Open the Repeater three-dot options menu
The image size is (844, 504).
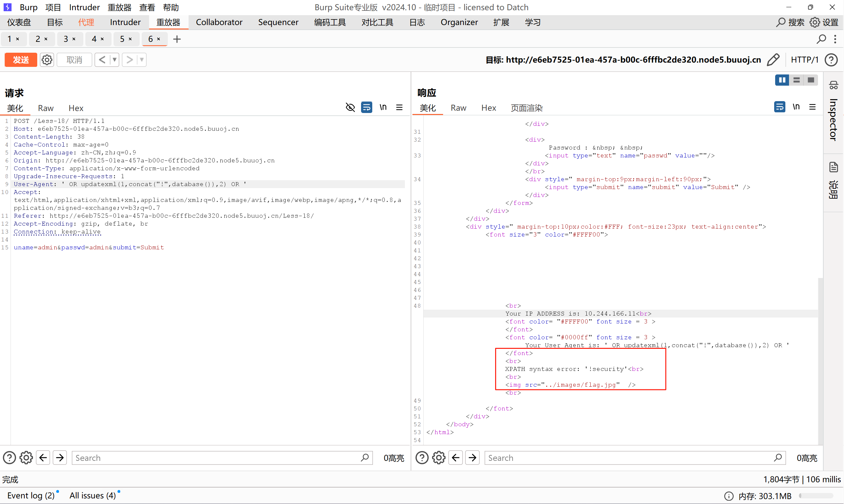[x=835, y=39]
